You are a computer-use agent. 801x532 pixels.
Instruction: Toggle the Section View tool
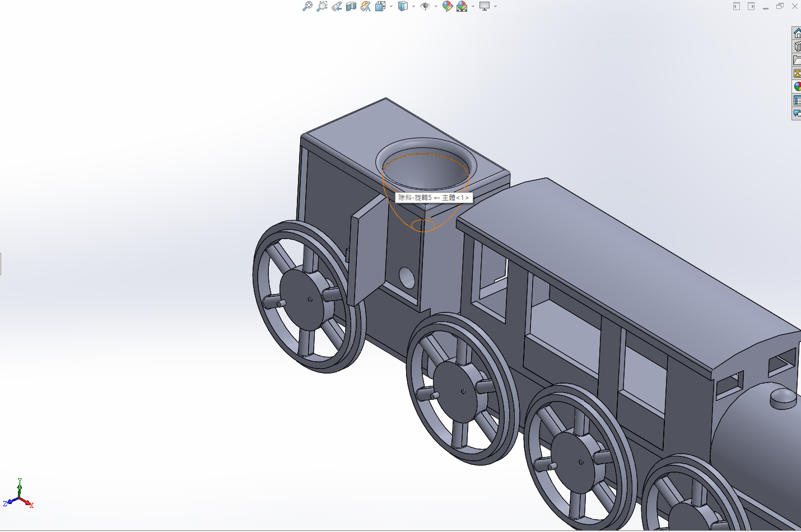pos(351,6)
